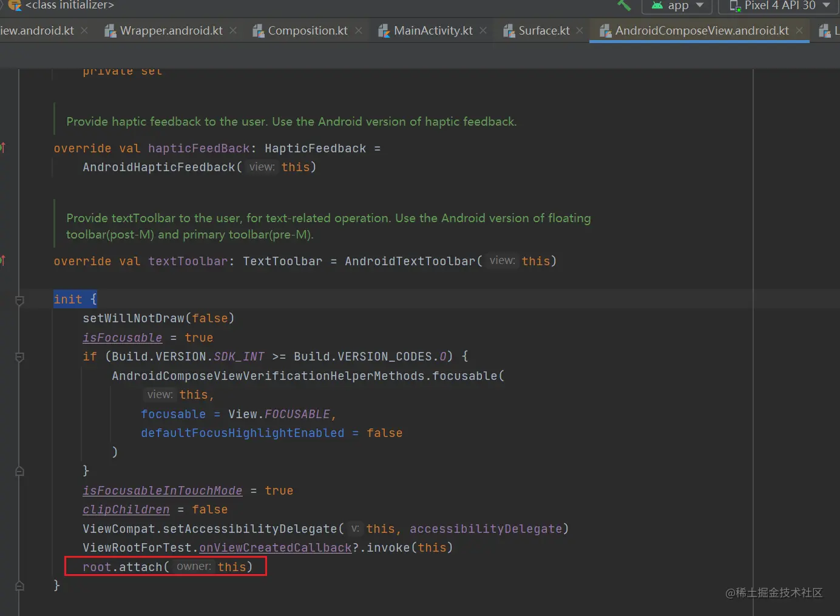Click the clipChildren property

pos(126,510)
